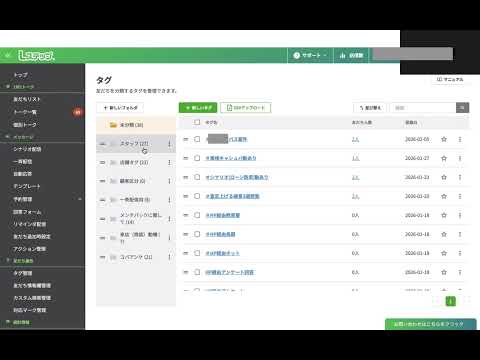The image size is (480, 360).
Task: Click the CSVアップロード button
Action: 246,108
